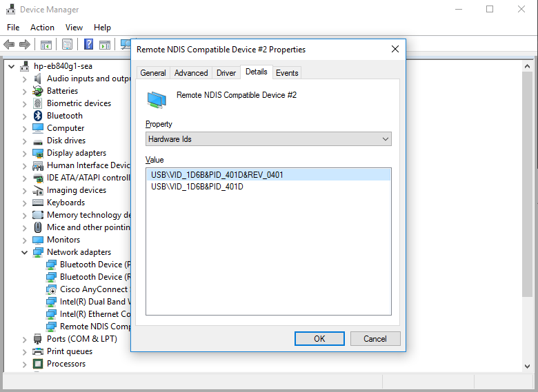
Task: Expand the Display adapters node arrow
Action: pos(24,154)
